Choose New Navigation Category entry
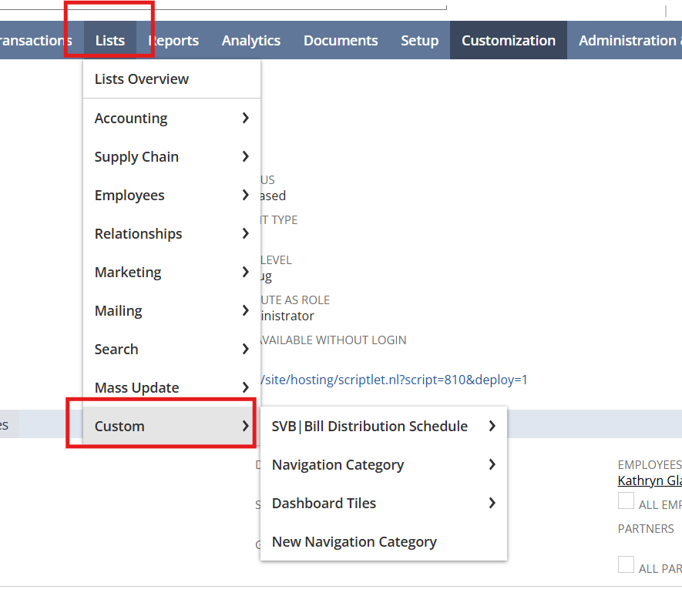 (354, 541)
